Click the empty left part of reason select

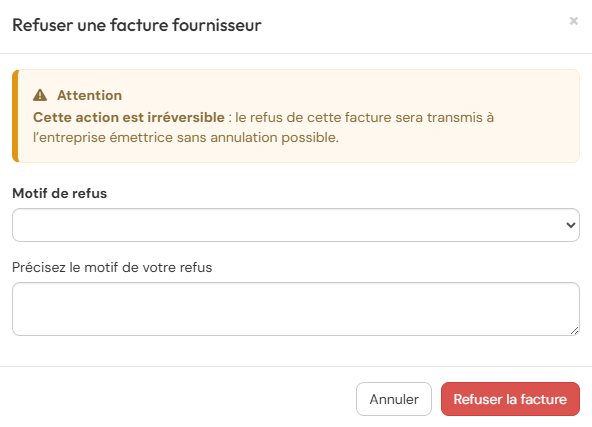pos(151,225)
